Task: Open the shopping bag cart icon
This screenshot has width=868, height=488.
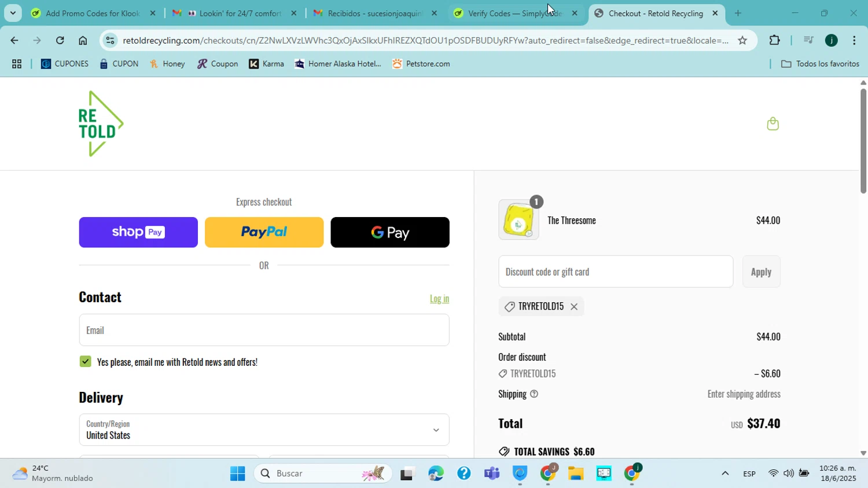Action: (773, 123)
